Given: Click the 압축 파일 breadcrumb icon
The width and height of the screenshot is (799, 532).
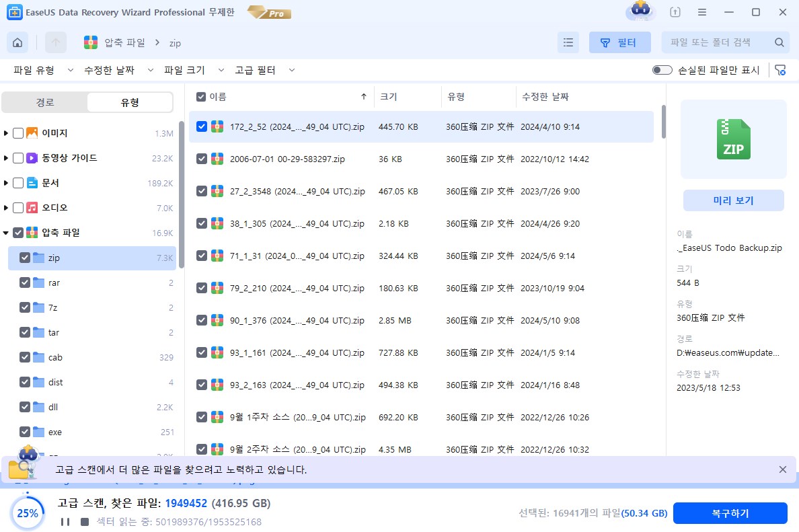Looking at the screenshot, I should pyautogui.click(x=91, y=43).
